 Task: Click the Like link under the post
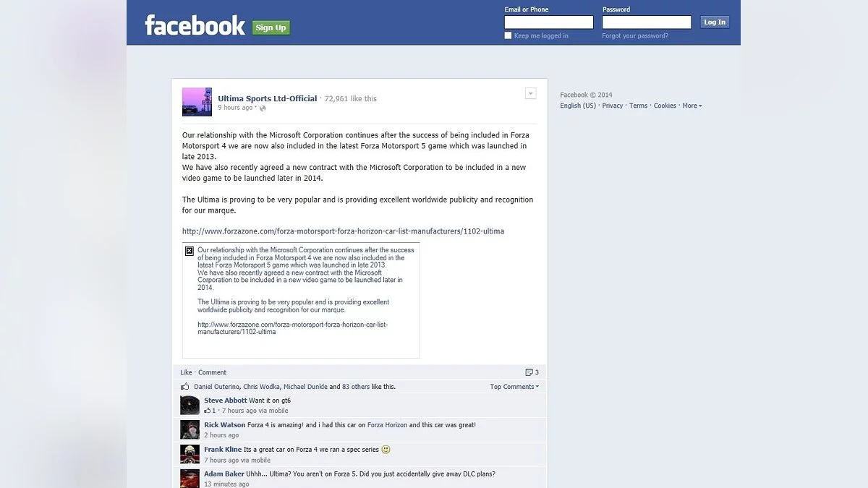(x=186, y=372)
